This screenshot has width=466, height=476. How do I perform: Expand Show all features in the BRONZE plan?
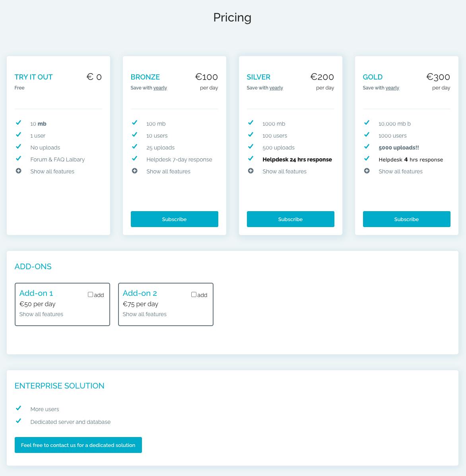click(x=168, y=171)
